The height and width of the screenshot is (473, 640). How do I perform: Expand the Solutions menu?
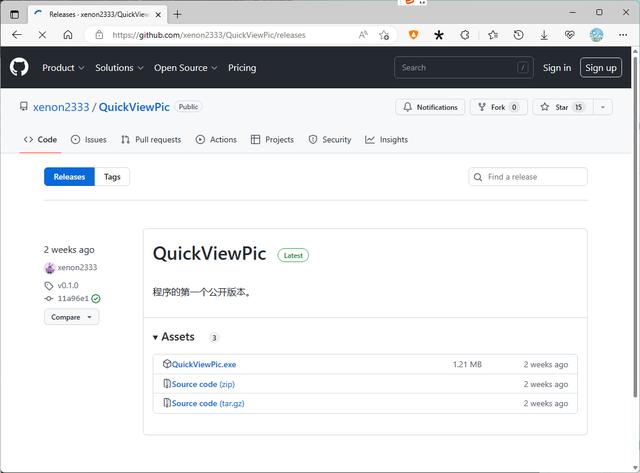click(x=119, y=68)
